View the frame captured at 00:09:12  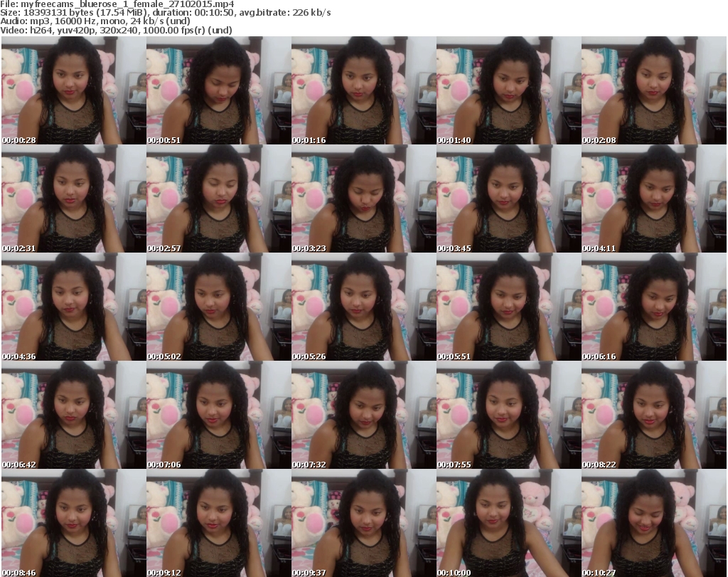[219, 523]
